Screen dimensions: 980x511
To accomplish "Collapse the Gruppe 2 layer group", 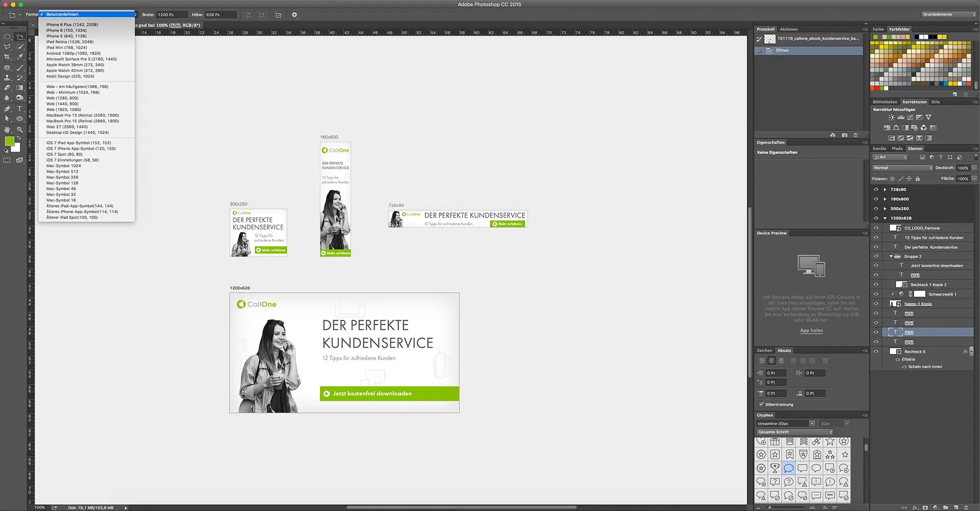I will coord(891,257).
